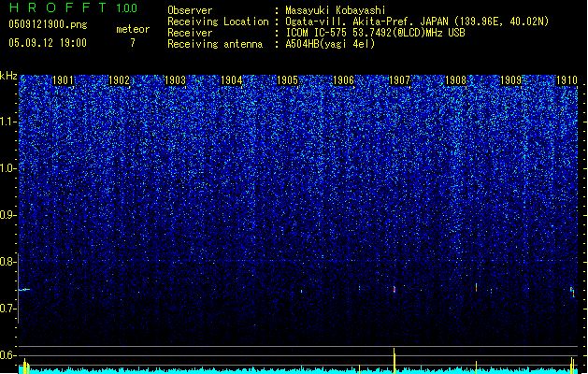Image resolution: width=588 pixels, height=374 pixels.
Task: Click the 0.6 frequency axis label
Action: (7, 355)
